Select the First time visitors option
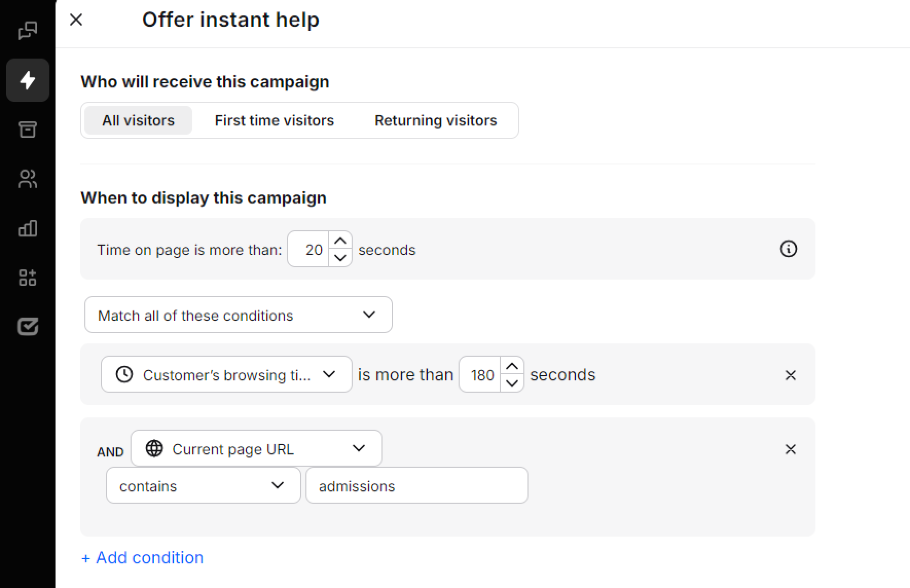Image resolution: width=910 pixels, height=588 pixels. pyautogui.click(x=274, y=120)
